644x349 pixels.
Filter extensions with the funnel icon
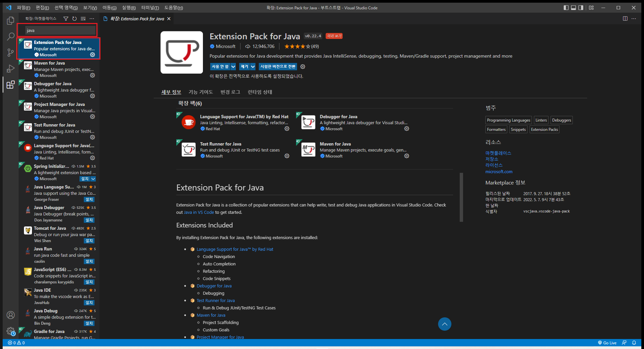click(66, 19)
